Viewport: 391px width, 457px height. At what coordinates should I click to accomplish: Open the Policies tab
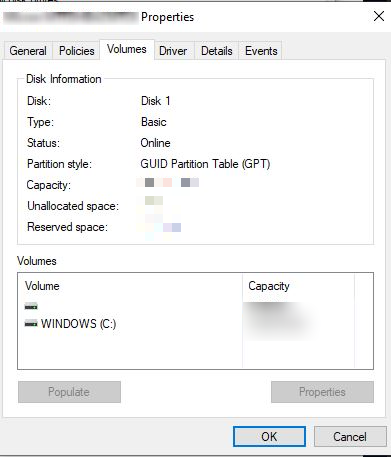tap(76, 51)
